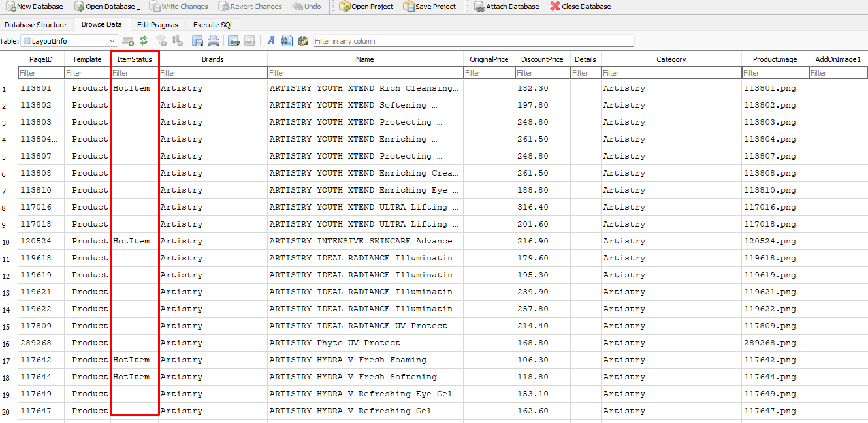Click the Category column header
Screen dimensions: 868x423
[671, 59]
